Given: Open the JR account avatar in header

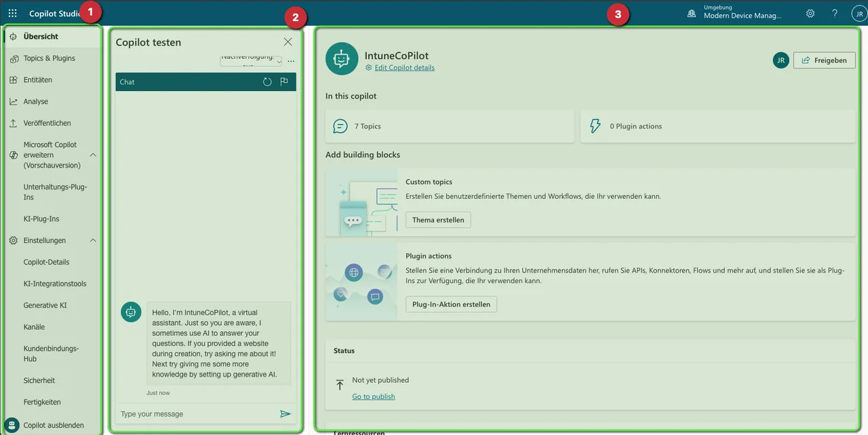Looking at the screenshot, I should 859,14.
